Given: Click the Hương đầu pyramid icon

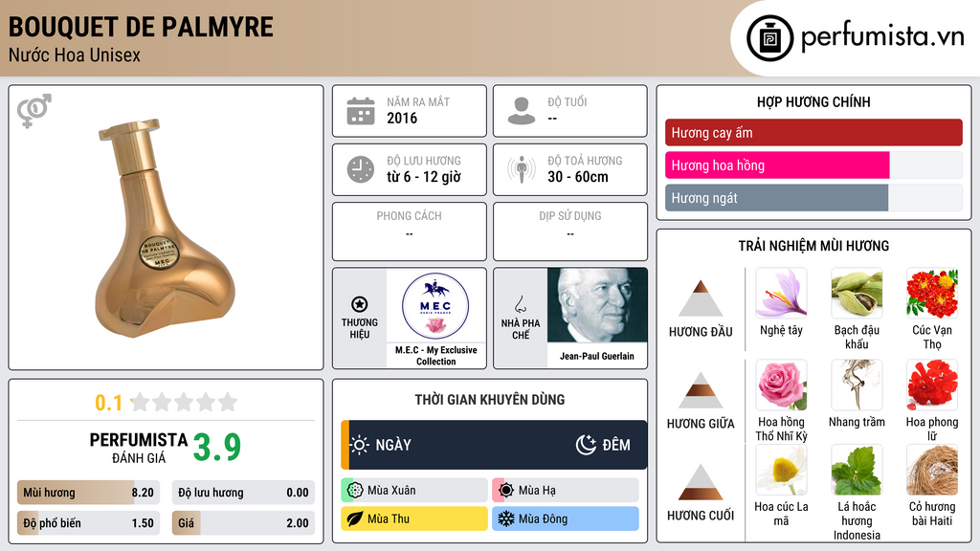Looking at the screenshot, I should click(701, 298).
